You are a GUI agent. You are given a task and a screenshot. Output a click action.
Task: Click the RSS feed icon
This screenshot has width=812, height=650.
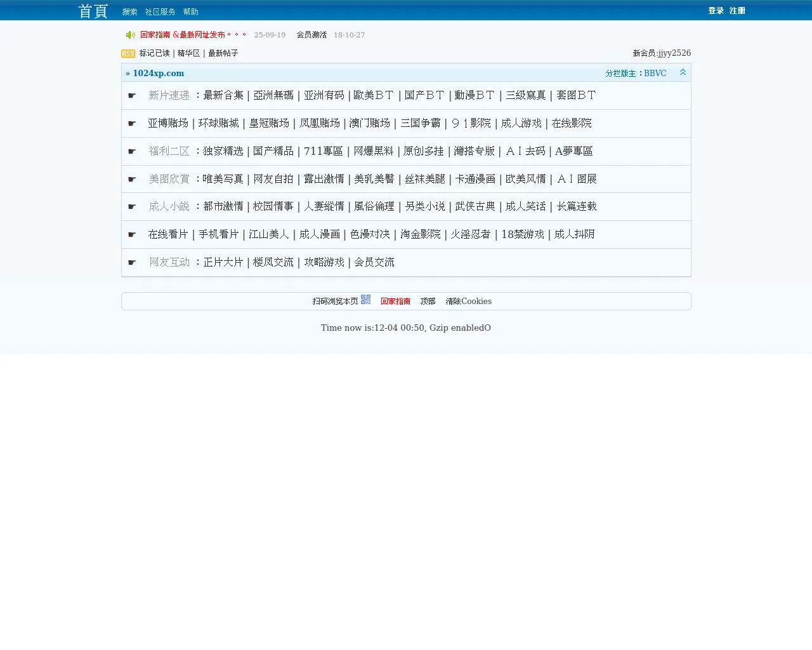[128, 53]
